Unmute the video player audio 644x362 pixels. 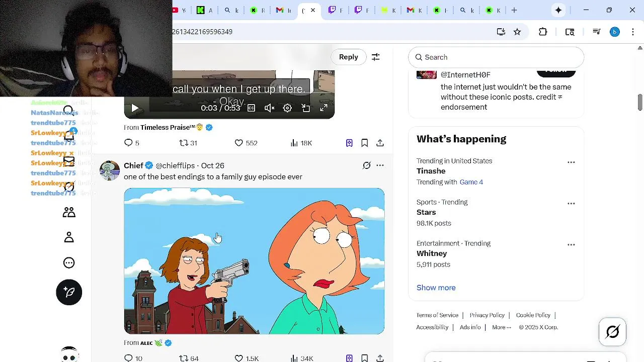269,108
